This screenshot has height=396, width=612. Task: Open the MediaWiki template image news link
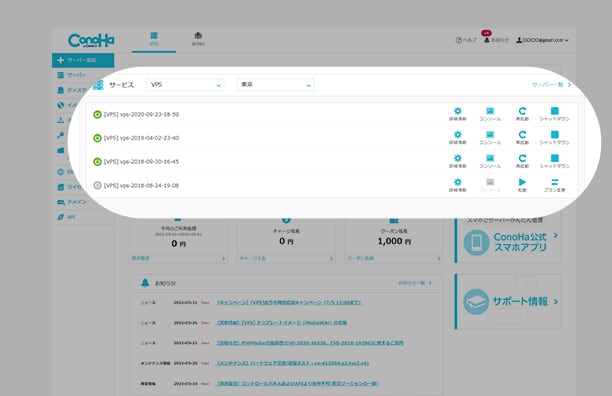coord(282,323)
